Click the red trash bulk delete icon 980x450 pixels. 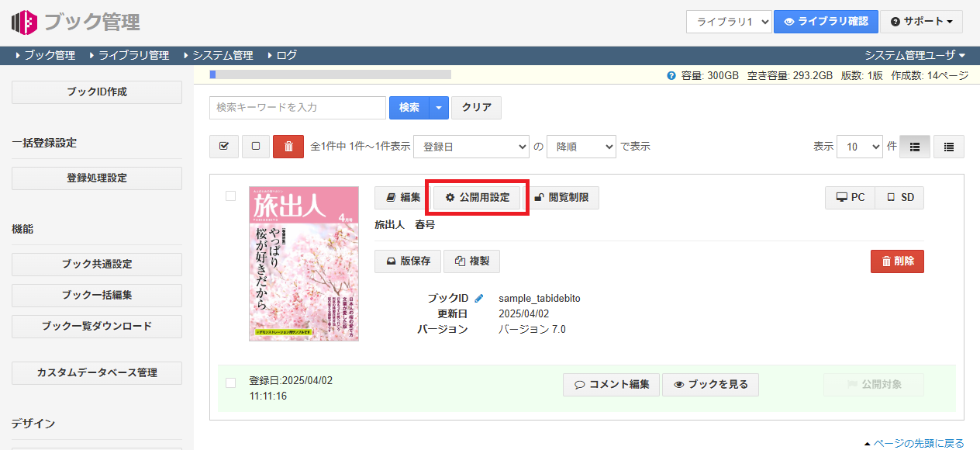(288, 146)
